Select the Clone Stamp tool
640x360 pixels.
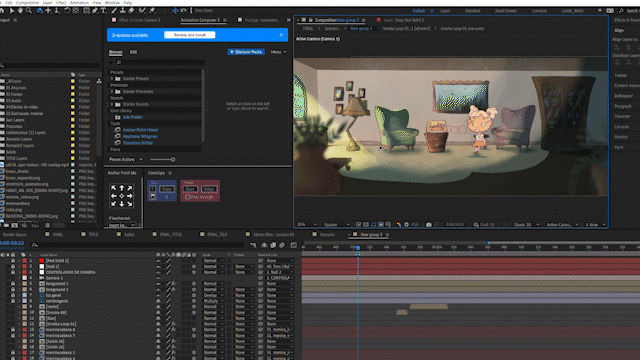point(122,11)
